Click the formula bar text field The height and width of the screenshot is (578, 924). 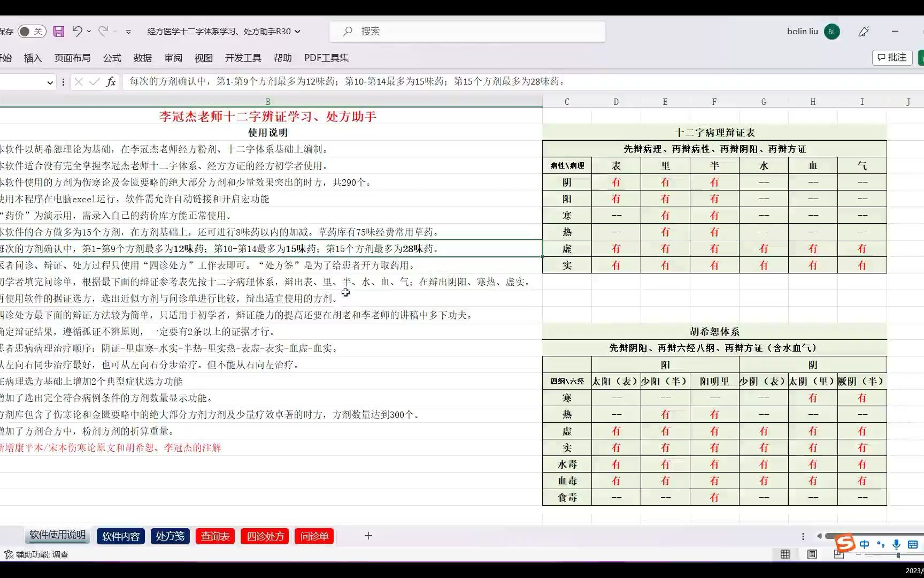(523, 82)
